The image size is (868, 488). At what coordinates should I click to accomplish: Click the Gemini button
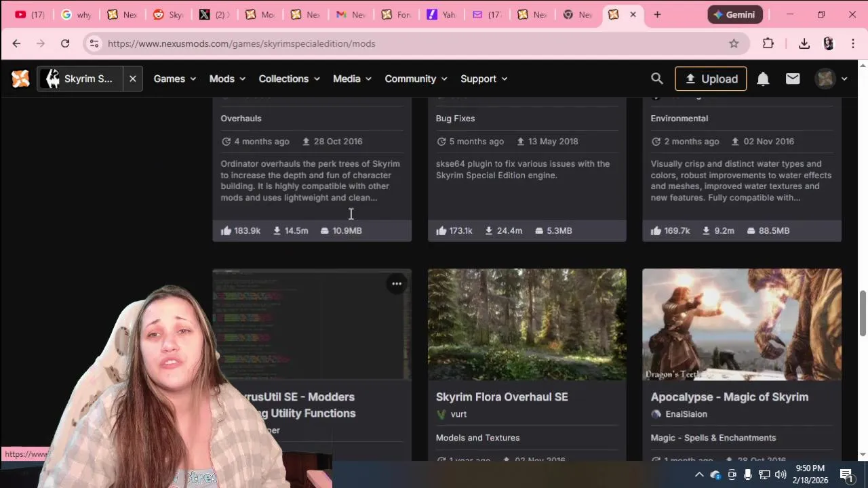735,14
